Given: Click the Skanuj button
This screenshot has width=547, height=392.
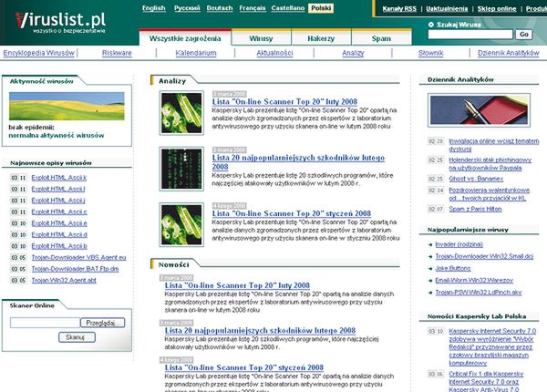Looking at the screenshot, I should point(77,337).
